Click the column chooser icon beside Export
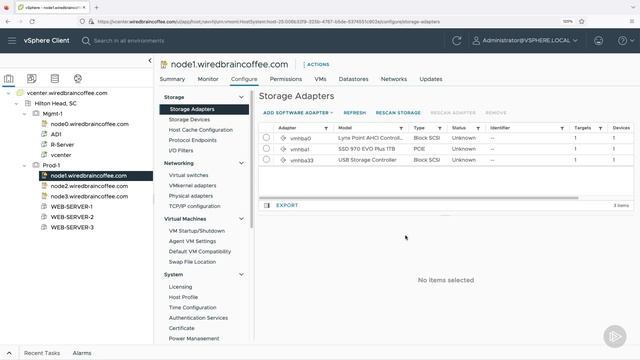640x360 pixels. [267, 205]
